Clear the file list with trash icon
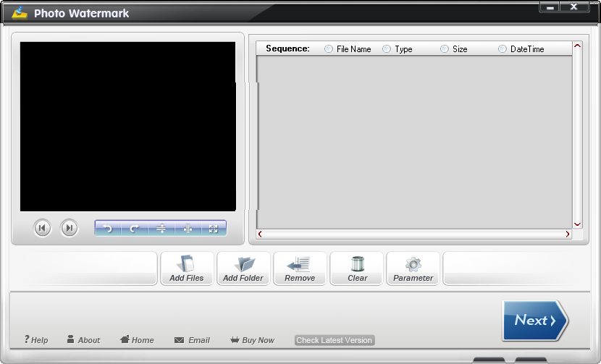This screenshot has height=364, width=601. point(357,268)
